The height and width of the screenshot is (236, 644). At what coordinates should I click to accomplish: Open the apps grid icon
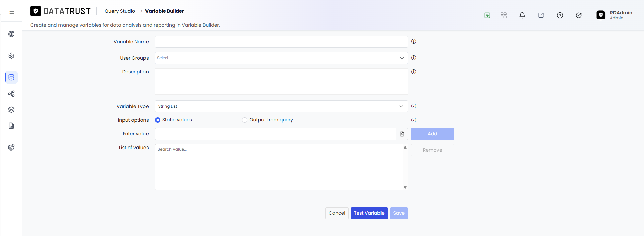coord(504,15)
